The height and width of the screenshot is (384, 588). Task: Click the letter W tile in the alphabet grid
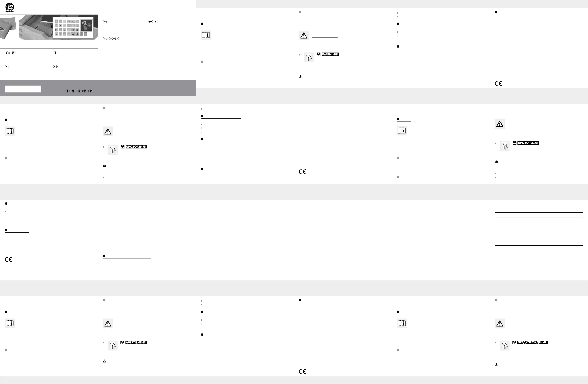click(73, 34)
